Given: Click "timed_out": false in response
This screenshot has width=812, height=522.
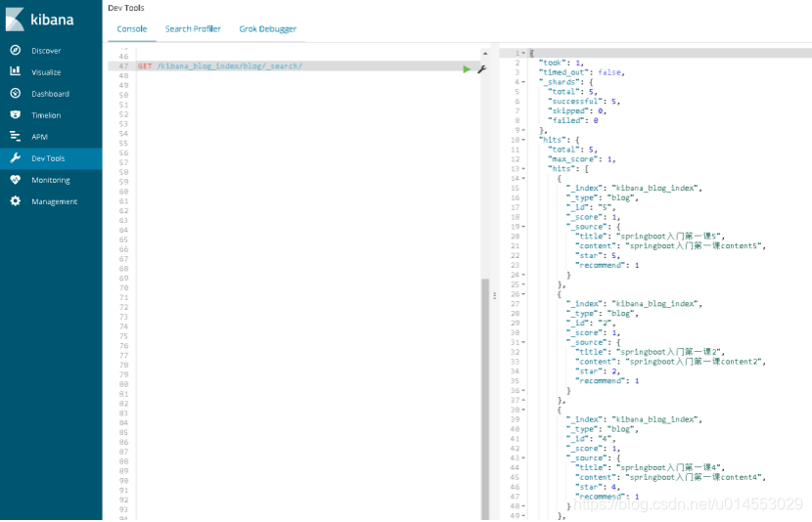Looking at the screenshot, I should click(x=581, y=72).
